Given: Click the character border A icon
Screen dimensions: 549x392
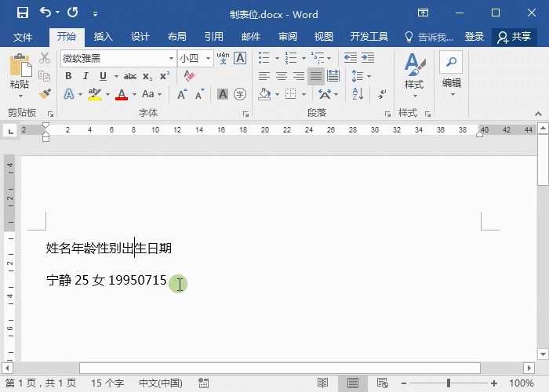Looking at the screenshot, I should click(x=240, y=58).
